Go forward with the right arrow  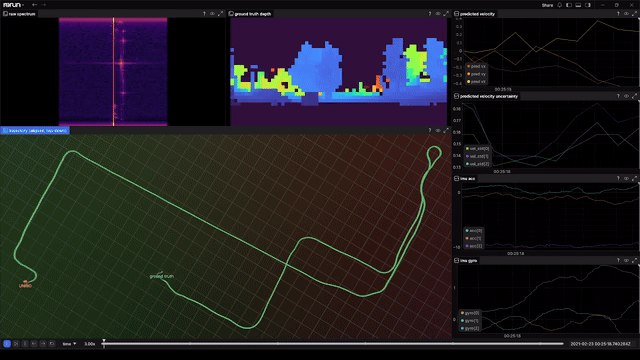pos(43,5)
